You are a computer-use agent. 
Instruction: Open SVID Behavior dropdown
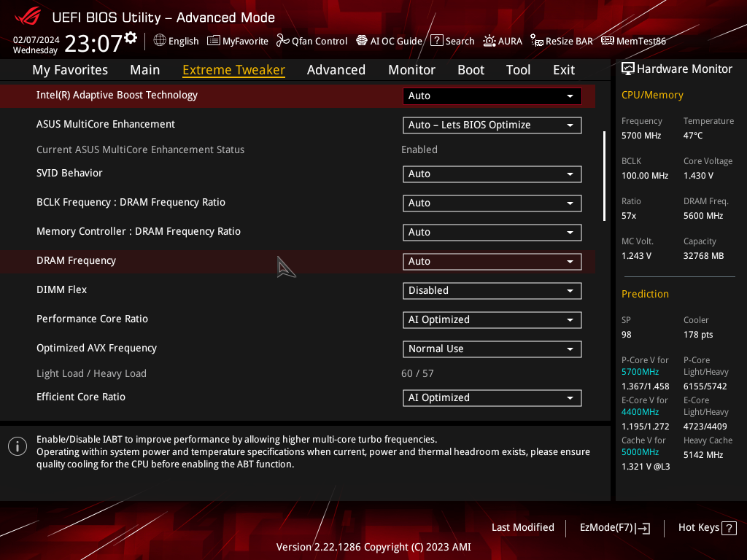pos(492,174)
